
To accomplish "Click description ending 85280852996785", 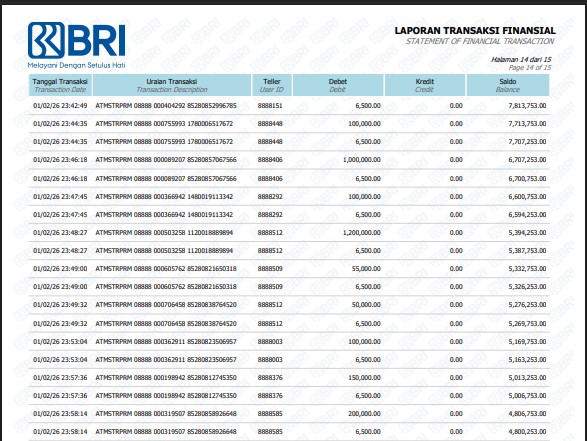I will pos(166,106).
